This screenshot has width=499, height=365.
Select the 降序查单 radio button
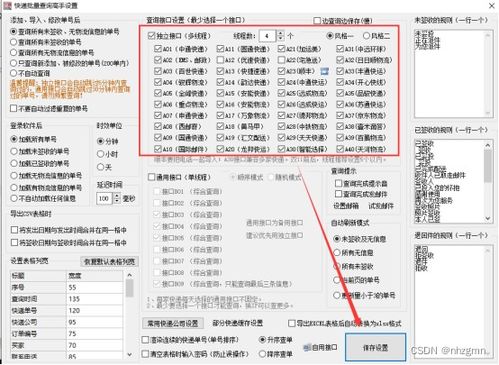click(262, 354)
